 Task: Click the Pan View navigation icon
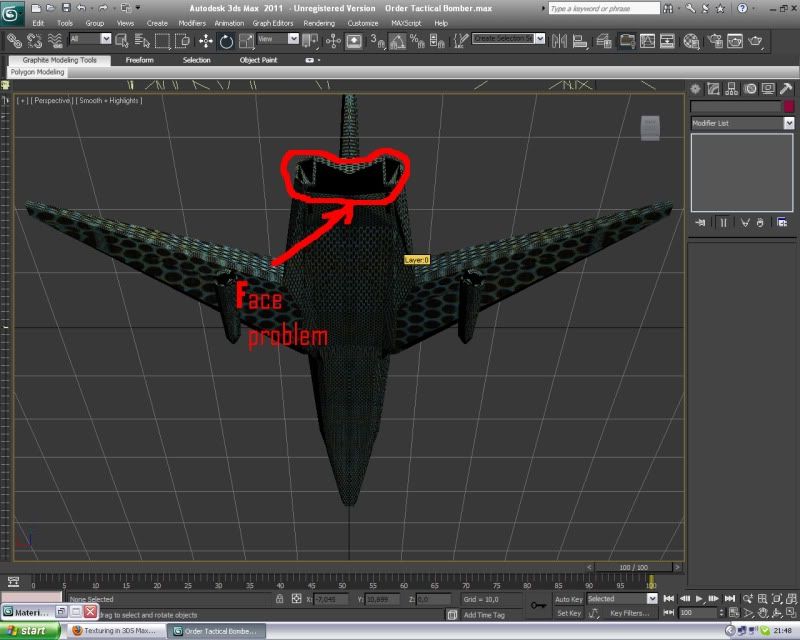[763, 612]
